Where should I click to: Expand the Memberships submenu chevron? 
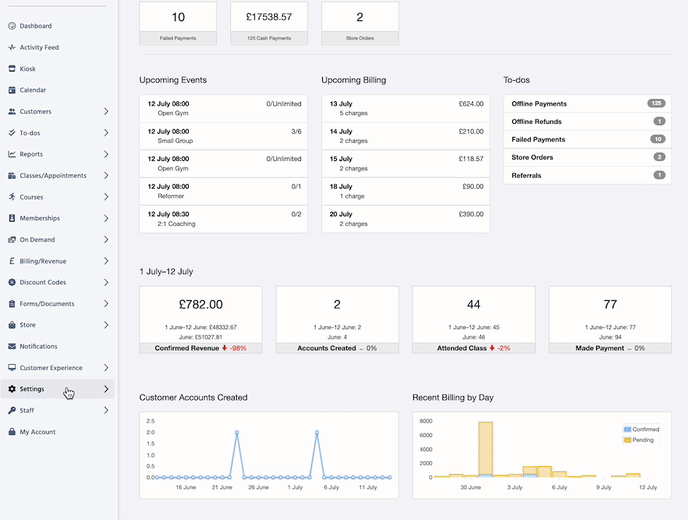point(106,218)
